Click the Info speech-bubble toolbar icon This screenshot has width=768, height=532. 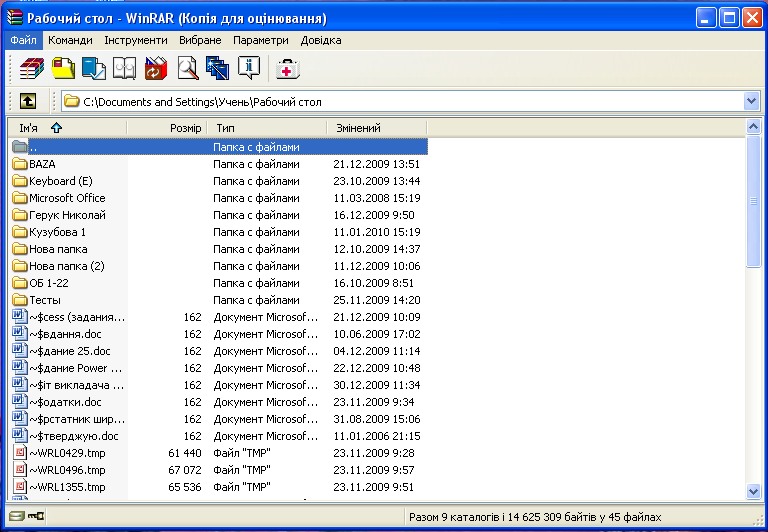pyautogui.click(x=249, y=68)
